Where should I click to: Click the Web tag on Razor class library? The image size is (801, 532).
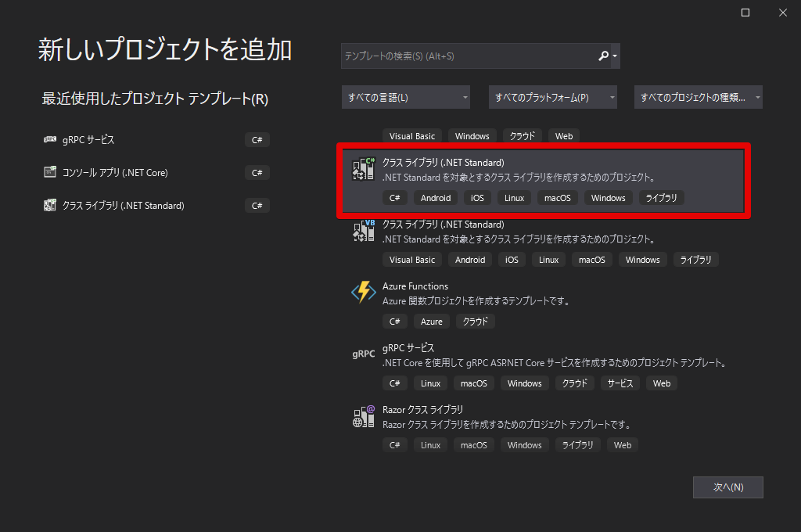point(623,445)
